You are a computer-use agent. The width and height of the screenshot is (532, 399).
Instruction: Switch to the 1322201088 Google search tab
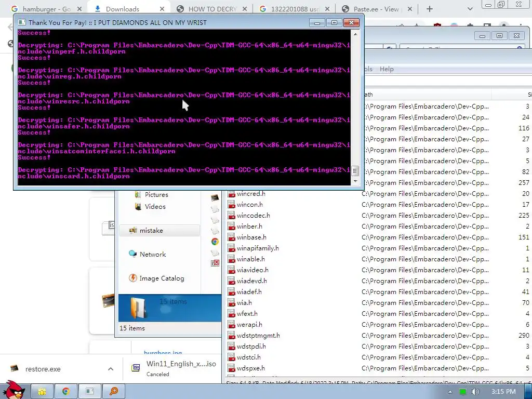point(296,9)
